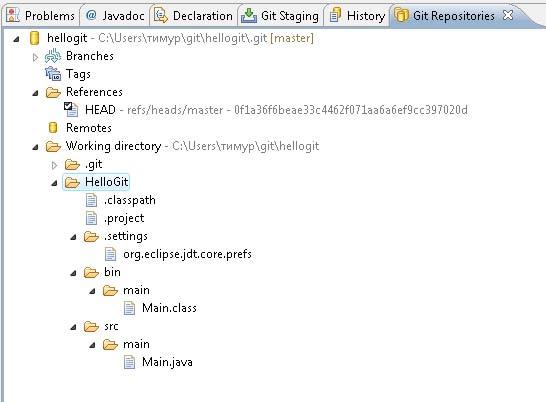Click the hellogit repository cylinder icon
546x402 pixels.
pyautogui.click(x=34, y=38)
